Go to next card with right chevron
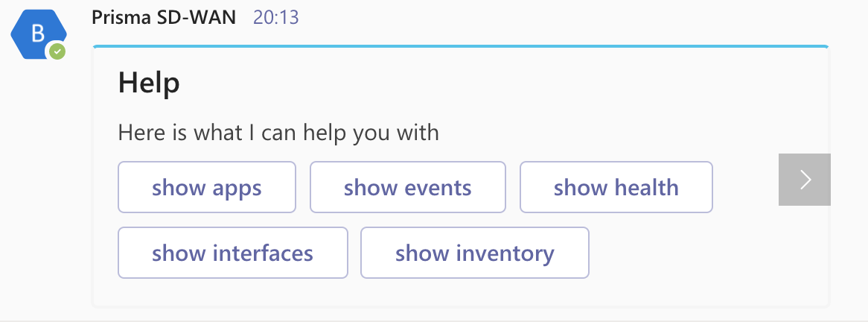Screen dimensions: 868x322 tap(804, 180)
